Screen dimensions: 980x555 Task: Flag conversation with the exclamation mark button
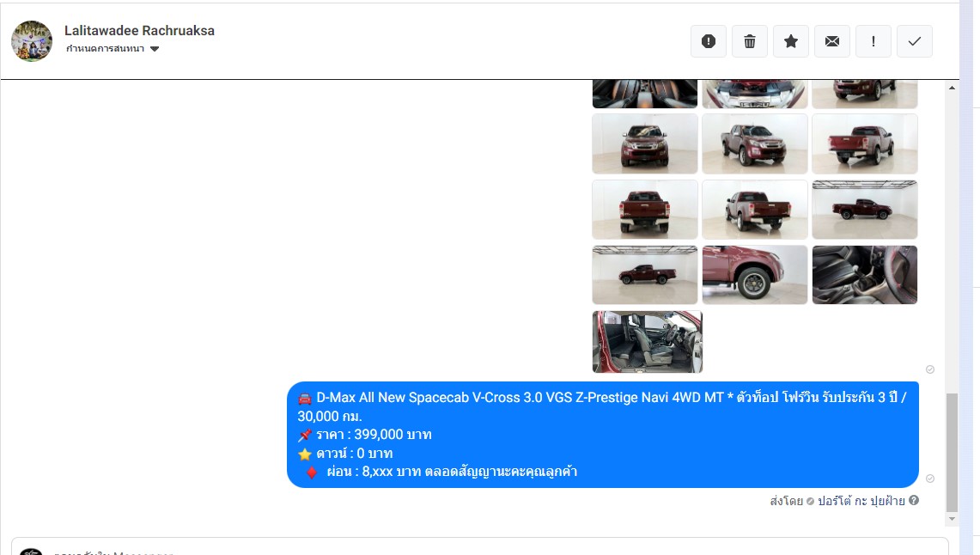click(873, 41)
